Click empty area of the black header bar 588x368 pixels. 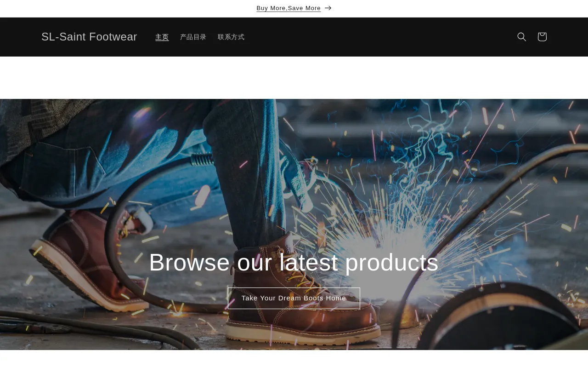(x=377, y=37)
